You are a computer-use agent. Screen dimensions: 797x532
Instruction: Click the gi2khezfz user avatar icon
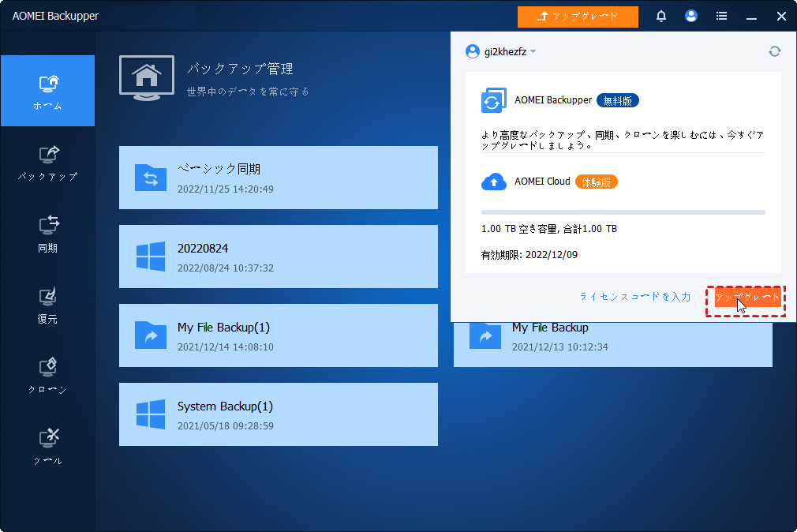473,51
